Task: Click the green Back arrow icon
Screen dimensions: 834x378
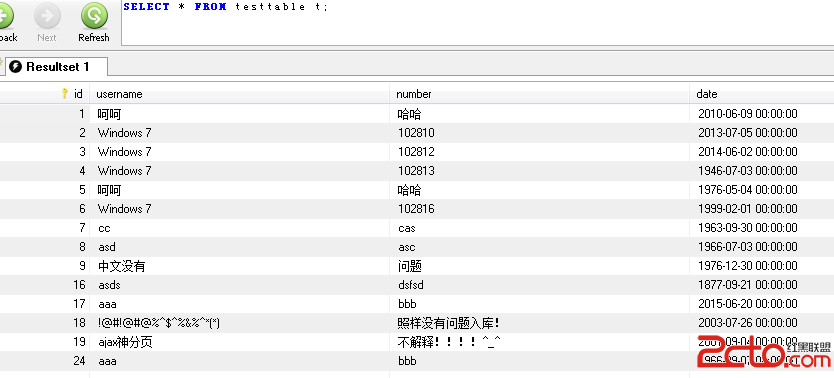Action: (4, 16)
